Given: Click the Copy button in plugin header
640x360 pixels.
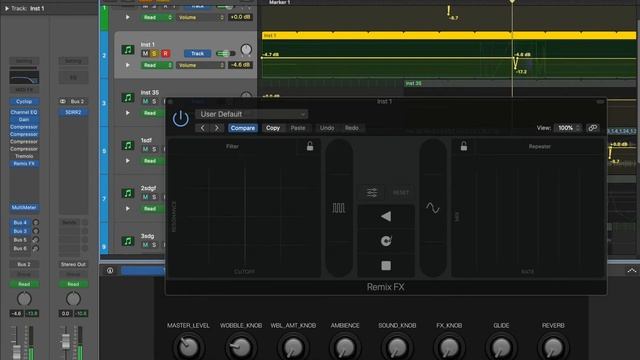Looking at the screenshot, I should point(273,128).
